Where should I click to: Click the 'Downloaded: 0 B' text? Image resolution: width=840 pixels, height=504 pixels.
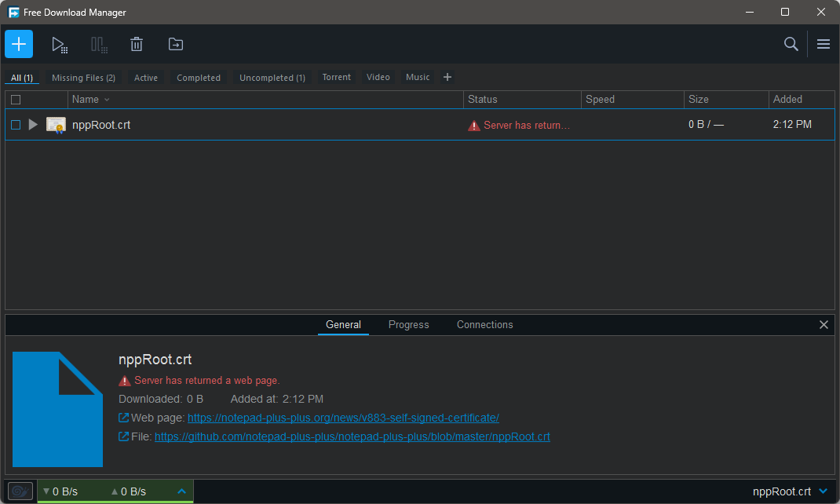tap(161, 399)
